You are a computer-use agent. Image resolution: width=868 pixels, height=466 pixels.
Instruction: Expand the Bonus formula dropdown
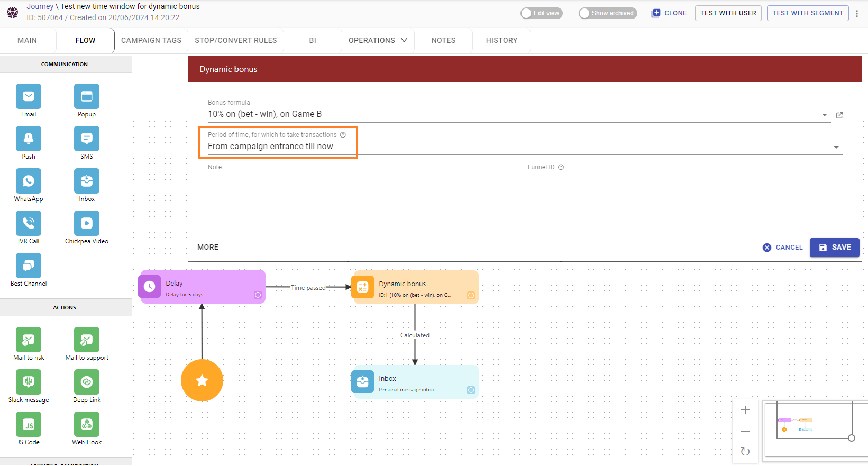point(824,115)
